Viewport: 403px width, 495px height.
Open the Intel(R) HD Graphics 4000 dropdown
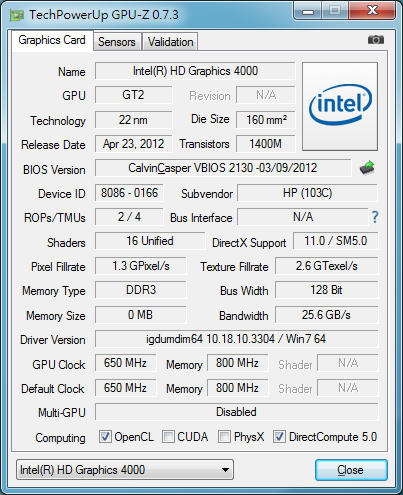coord(125,470)
